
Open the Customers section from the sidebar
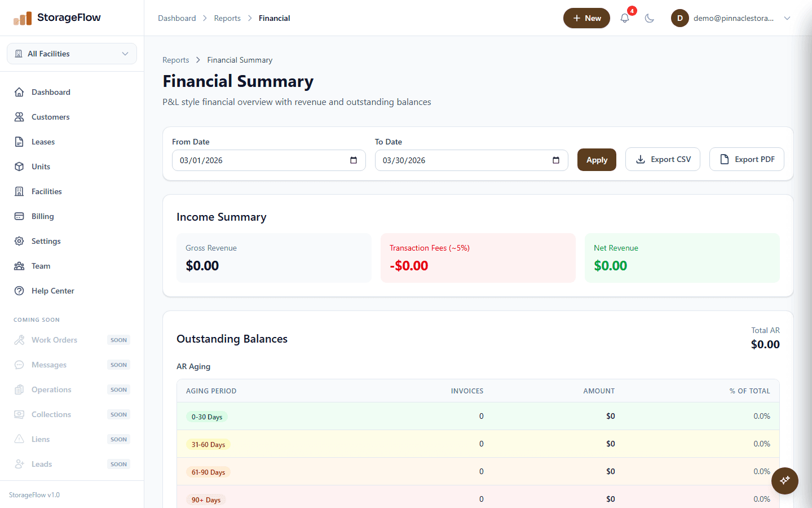point(51,117)
